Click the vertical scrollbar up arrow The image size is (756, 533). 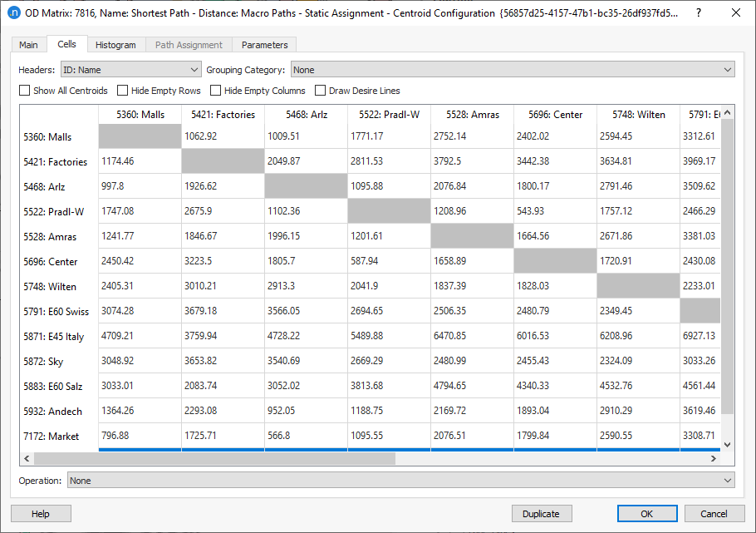click(x=728, y=112)
